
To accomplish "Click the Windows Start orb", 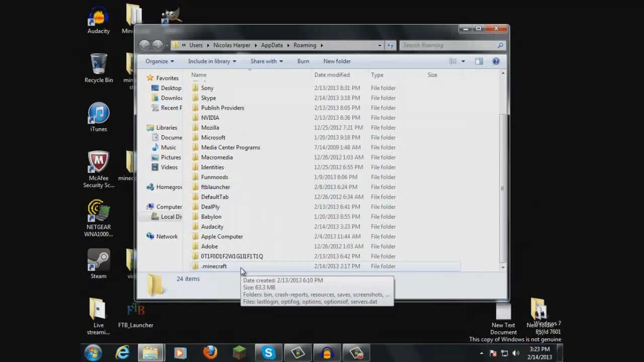I will (93, 353).
